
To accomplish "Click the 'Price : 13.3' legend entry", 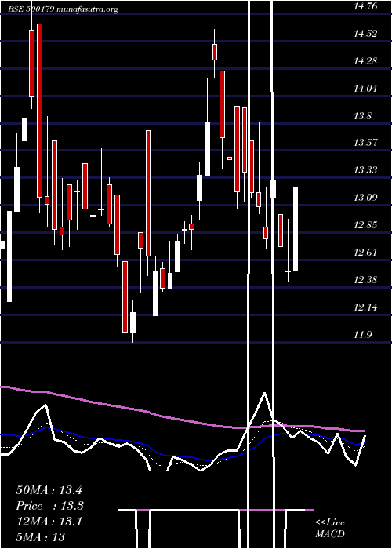I will click(x=49, y=506).
